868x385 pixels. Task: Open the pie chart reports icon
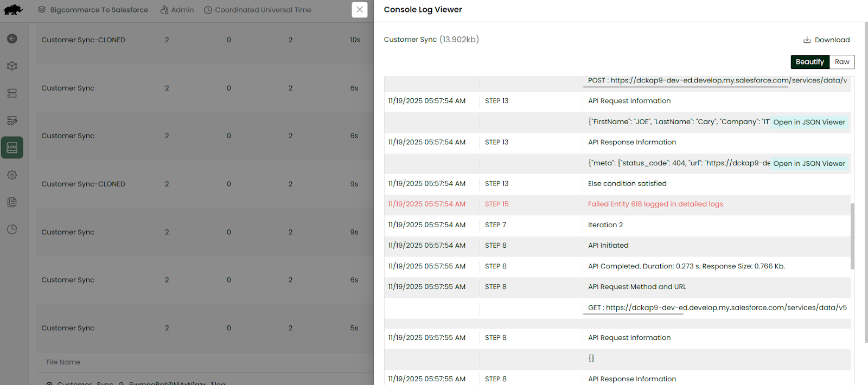(12, 229)
